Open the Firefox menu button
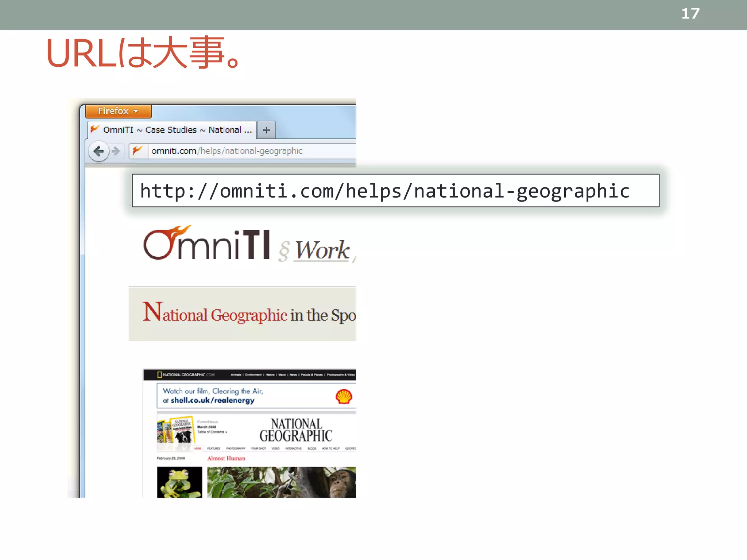 [x=119, y=111]
